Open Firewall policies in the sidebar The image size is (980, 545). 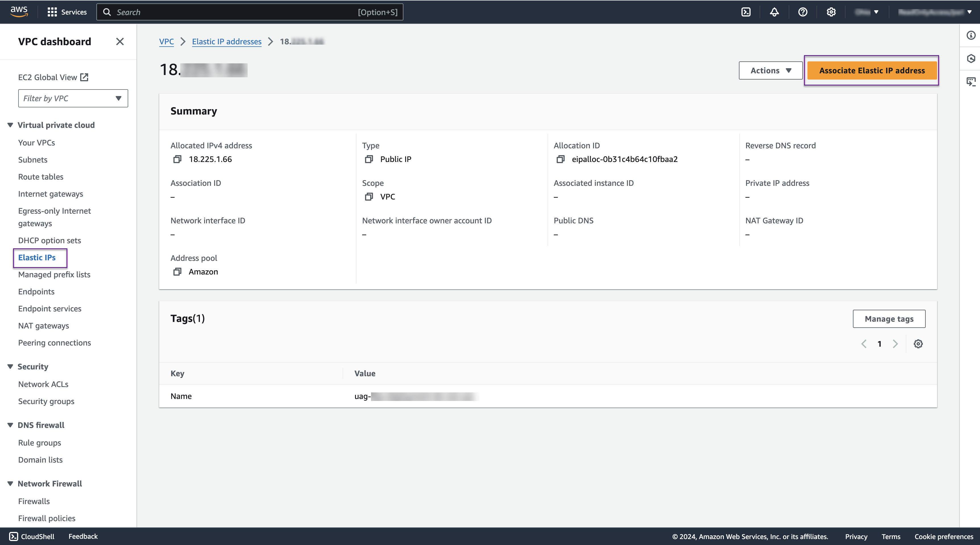click(x=47, y=518)
